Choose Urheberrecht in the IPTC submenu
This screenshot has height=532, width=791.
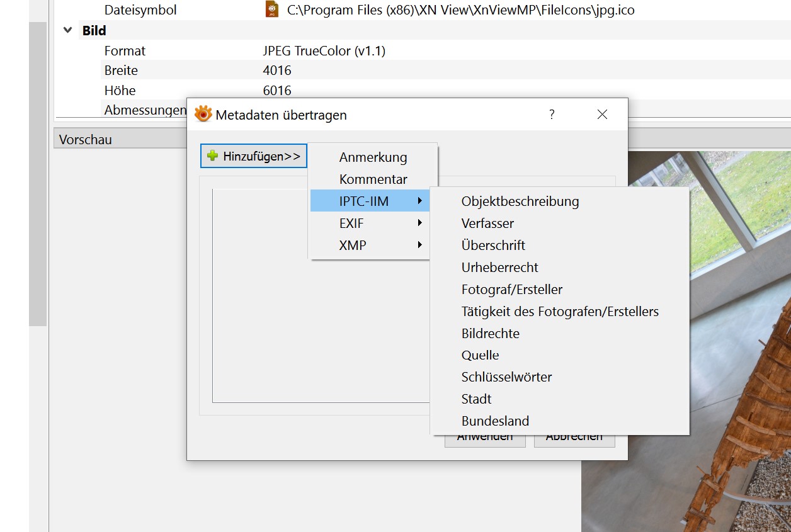tap(560, 268)
